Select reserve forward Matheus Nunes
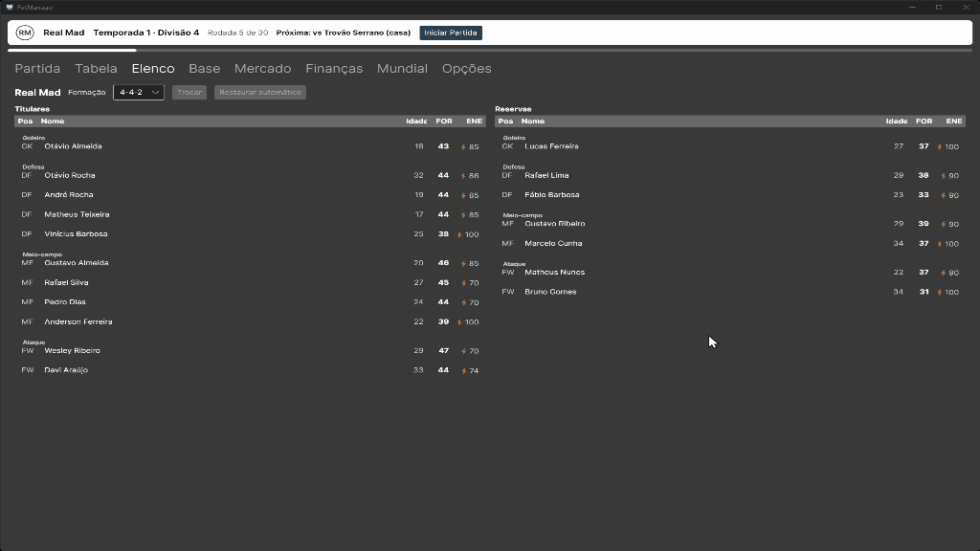The width and height of the screenshot is (980, 551). [x=730, y=273]
